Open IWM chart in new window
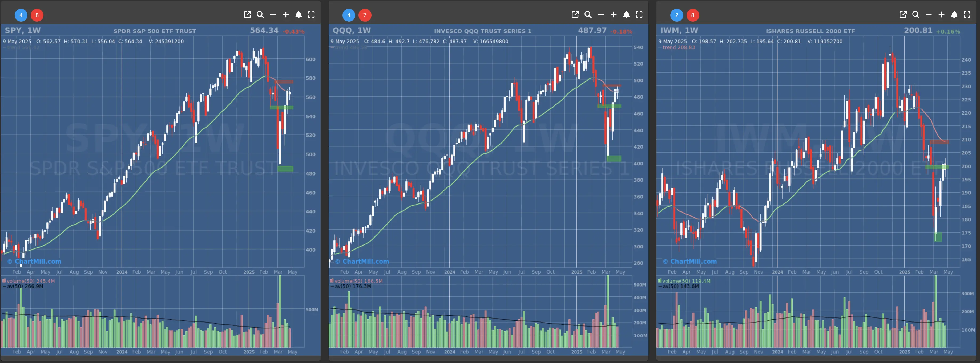Screen dimensions: 980x363 tap(903, 14)
